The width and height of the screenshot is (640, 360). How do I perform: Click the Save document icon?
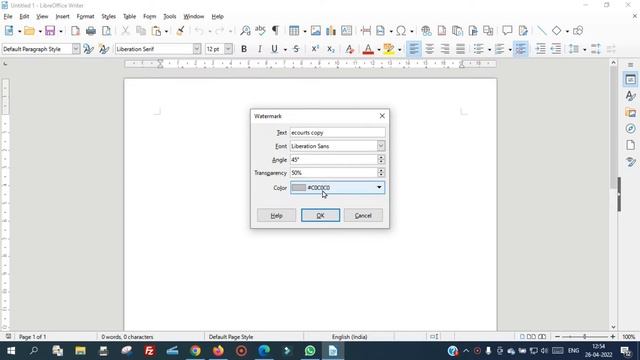(x=50, y=31)
